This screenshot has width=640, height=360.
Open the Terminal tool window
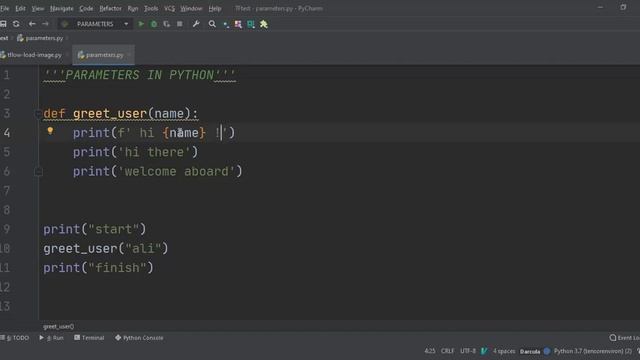pyautogui.click(x=89, y=338)
